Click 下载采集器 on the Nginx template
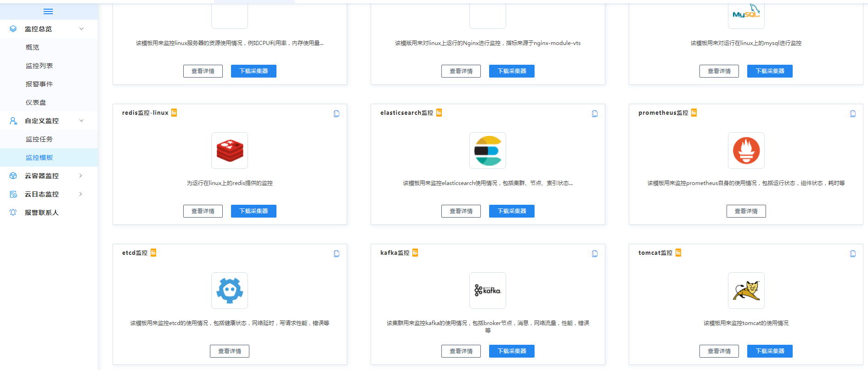Image resolution: width=868 pixels, height=370 pixels. pyautogui.click(x=512, y=71)
